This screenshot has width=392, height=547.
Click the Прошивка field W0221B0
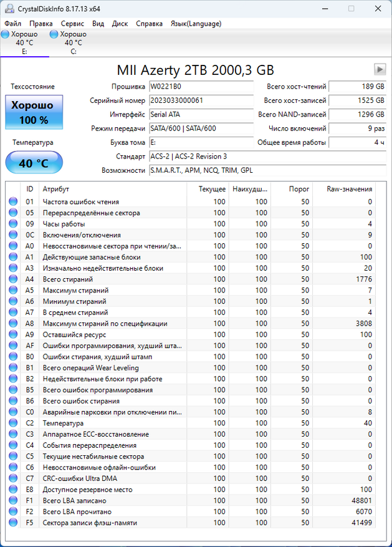click(x=201, y=87)
